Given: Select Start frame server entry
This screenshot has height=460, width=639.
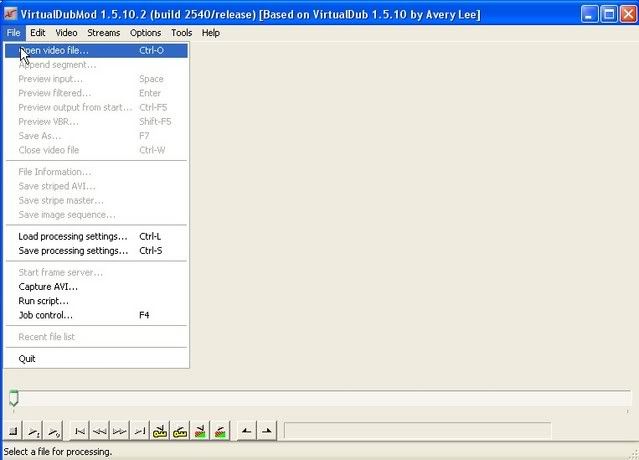Looking at the screenshot, I should [x=97, y=273].
